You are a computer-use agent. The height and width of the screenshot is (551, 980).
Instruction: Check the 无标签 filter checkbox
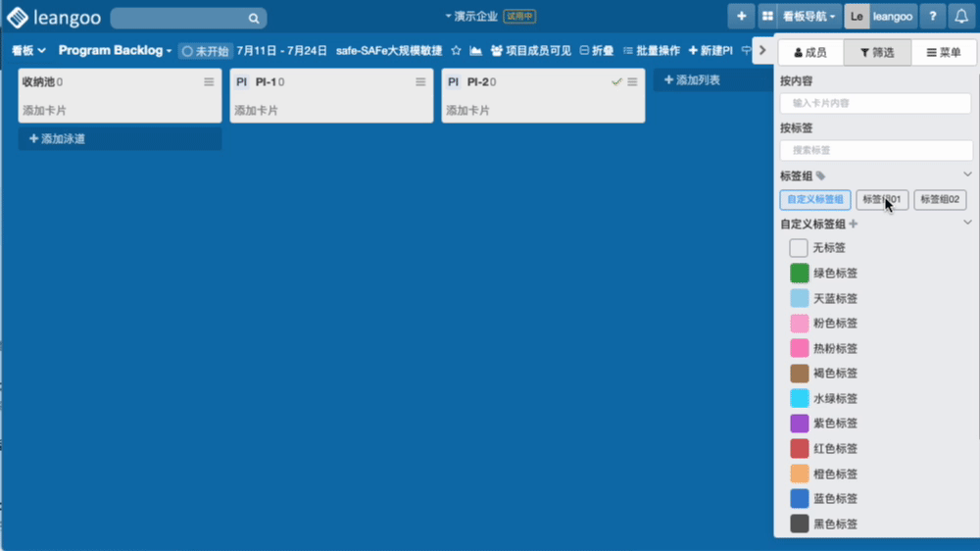coord(799,248)
